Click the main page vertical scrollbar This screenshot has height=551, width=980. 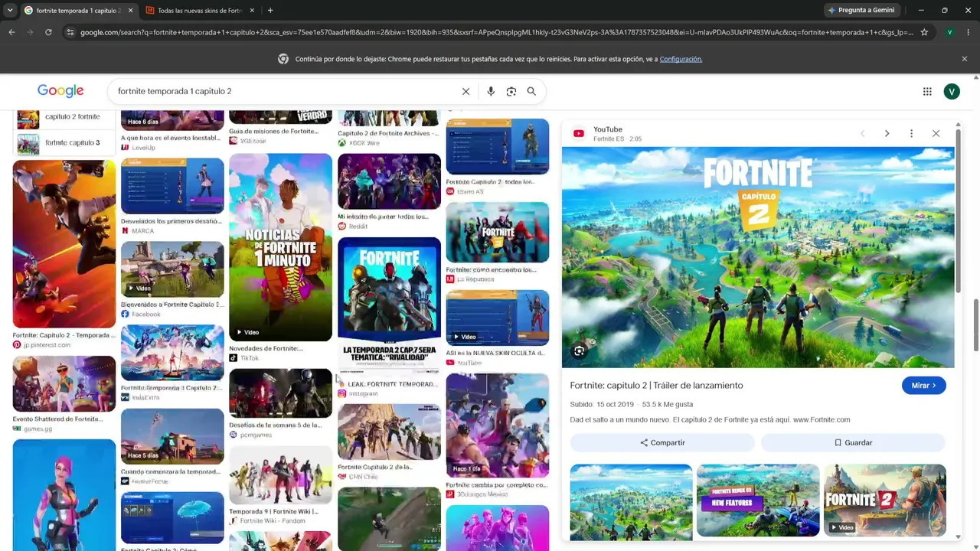coord(975,325)
